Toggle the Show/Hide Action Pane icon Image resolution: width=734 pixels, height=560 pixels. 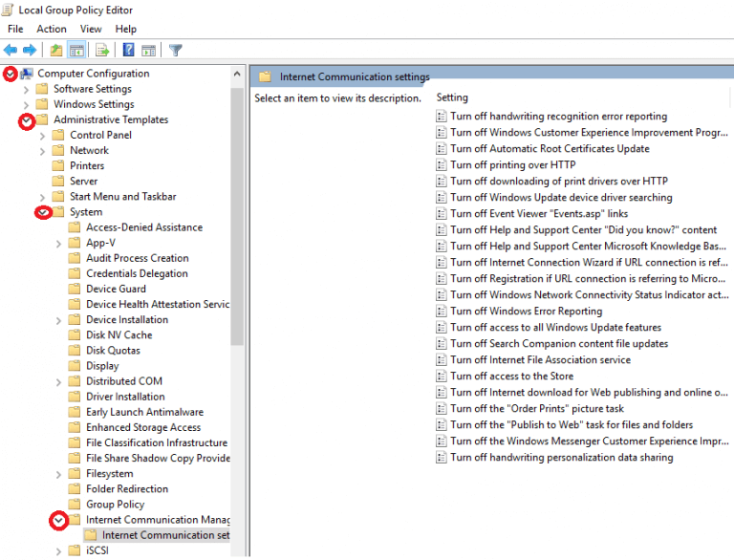tap(149, 50)
